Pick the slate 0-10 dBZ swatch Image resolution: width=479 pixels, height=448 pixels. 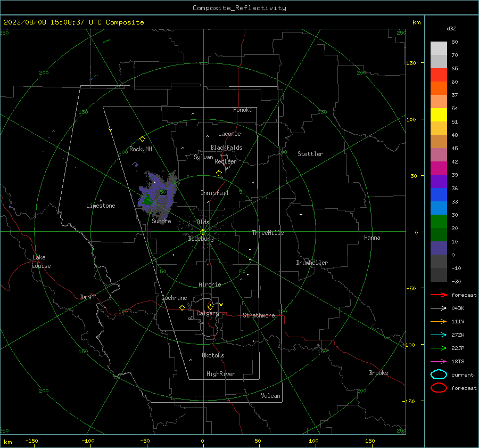click(x=439, y=248)
